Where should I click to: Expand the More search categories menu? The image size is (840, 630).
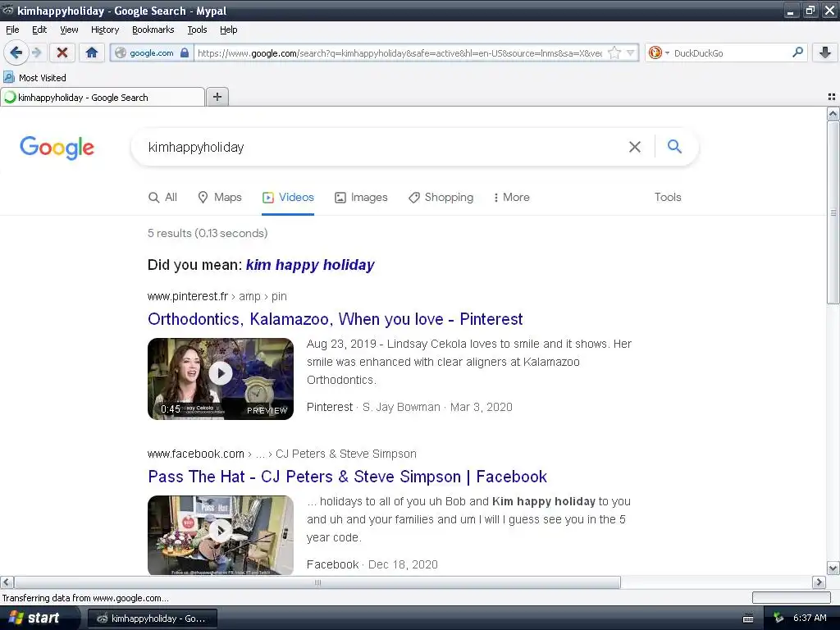click(x=511, y=197)
